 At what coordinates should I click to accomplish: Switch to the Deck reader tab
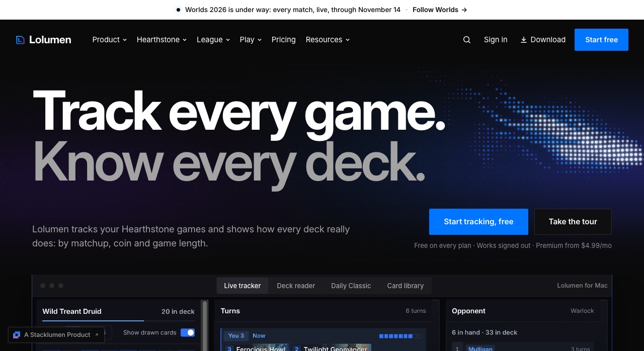tap(296, 286)
